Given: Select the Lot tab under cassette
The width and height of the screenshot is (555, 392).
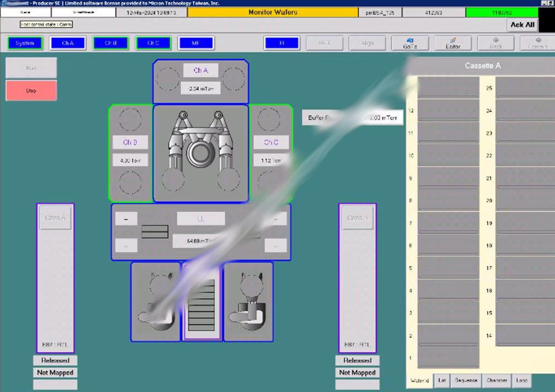Looking at the screenshot, I should pos(442,380).
